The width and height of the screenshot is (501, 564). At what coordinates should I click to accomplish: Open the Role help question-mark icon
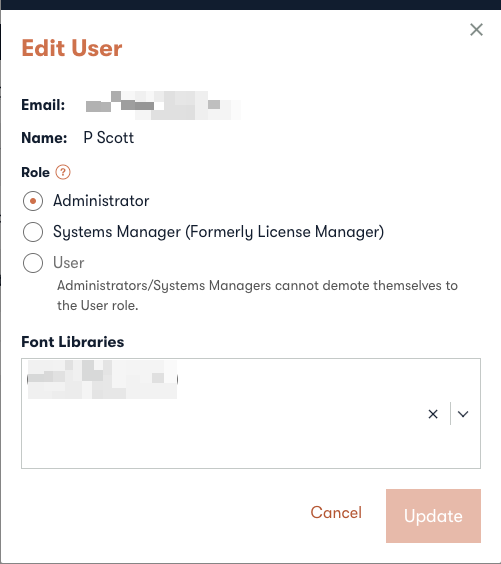tap(63, 172)
